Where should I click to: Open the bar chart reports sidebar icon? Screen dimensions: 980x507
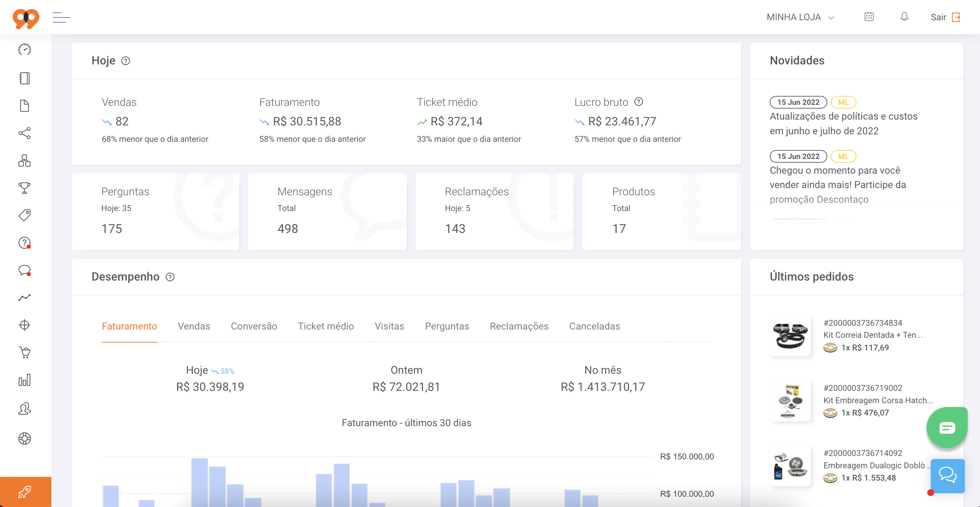(24, 380)
